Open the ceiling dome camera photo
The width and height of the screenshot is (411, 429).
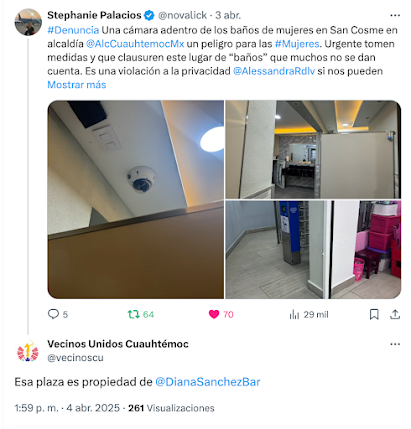pos(136,199)
